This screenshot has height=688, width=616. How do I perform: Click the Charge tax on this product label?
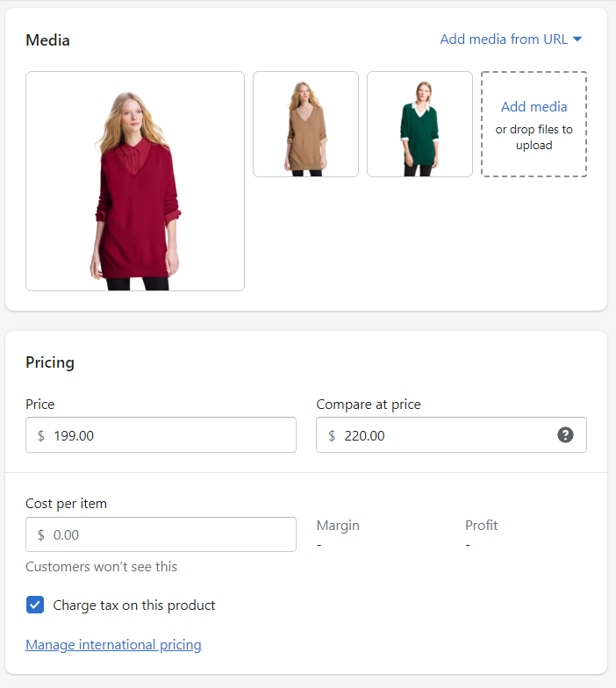(134, 606)
